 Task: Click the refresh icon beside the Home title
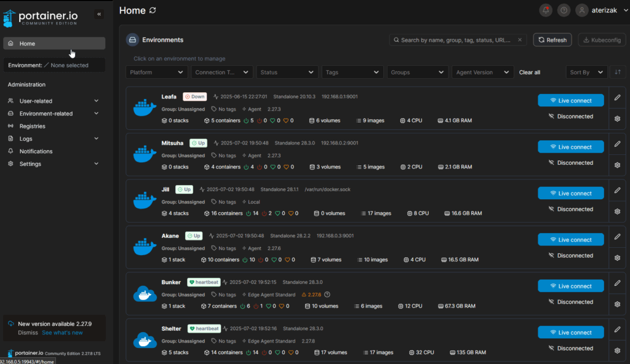(153, 10)
